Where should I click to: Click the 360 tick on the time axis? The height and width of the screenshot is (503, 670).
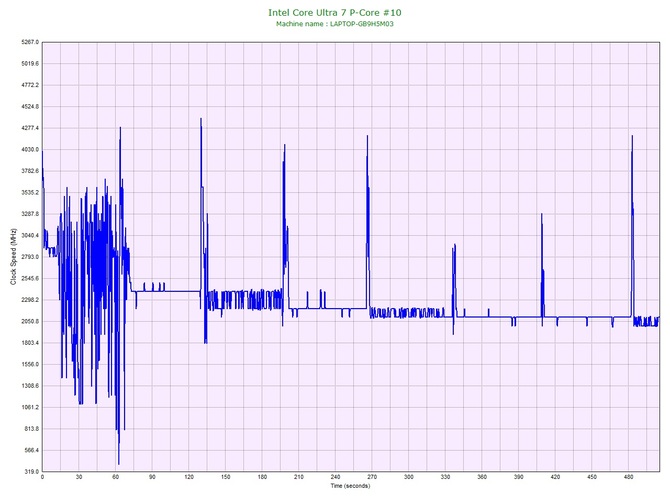click(x=482, y=477)
